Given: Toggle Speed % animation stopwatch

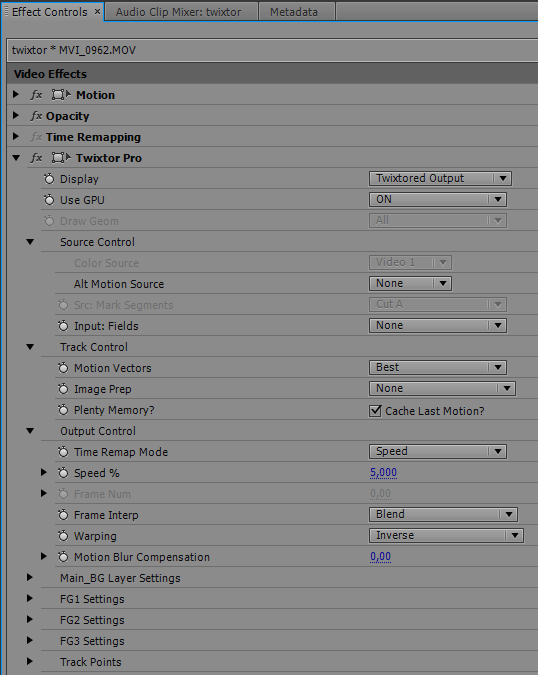Looking at the screenshot, I should tap(63, 473).
